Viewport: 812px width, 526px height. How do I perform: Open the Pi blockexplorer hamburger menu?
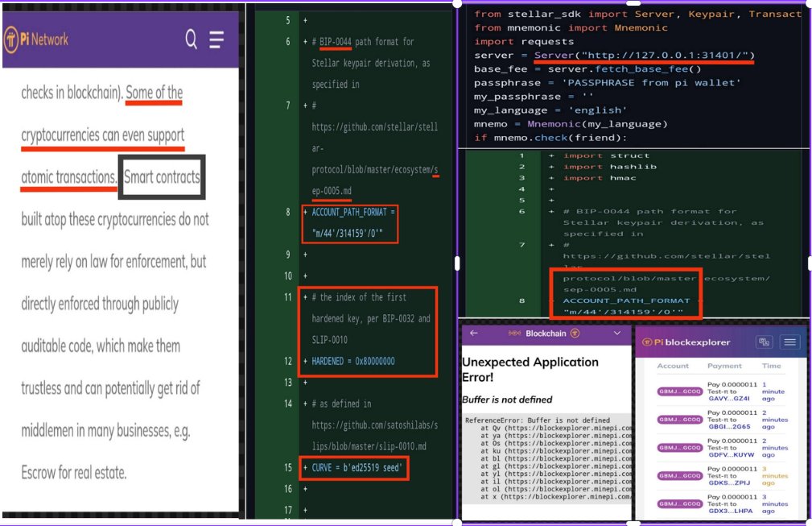pyautogui.click(x=789, y=342)
